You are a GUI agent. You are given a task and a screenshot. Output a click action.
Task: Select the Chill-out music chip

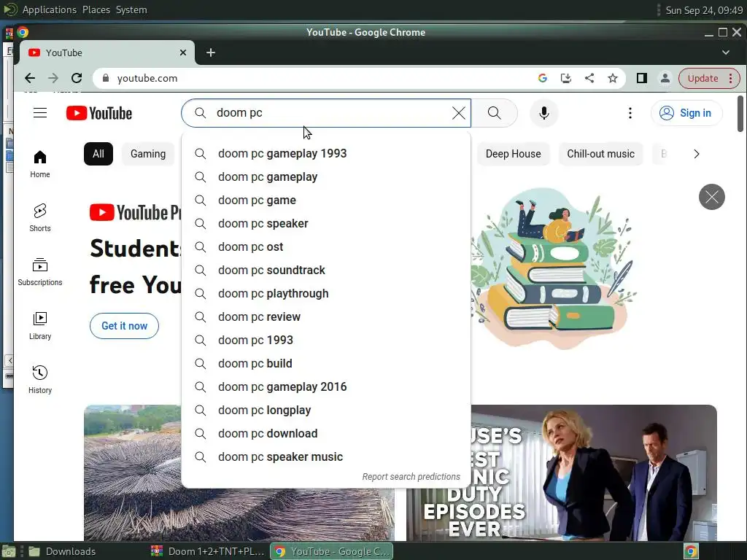click(601, 154)
